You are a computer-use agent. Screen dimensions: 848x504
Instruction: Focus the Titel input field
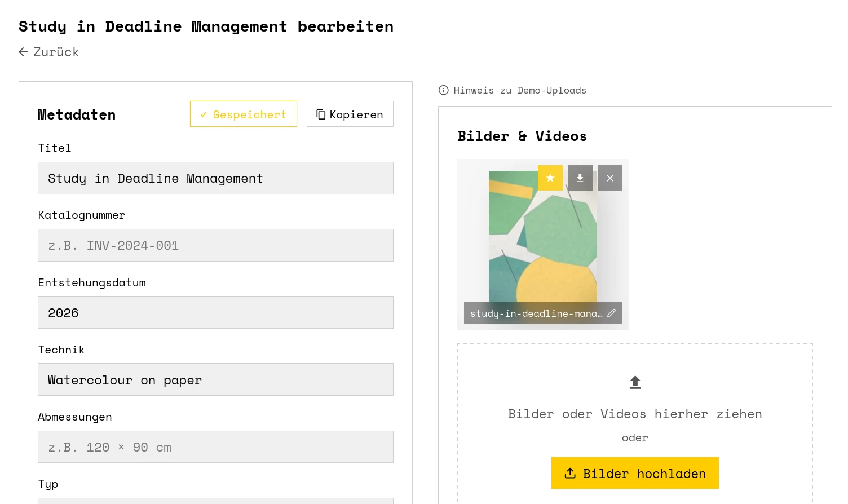click(x=215, y=178)
